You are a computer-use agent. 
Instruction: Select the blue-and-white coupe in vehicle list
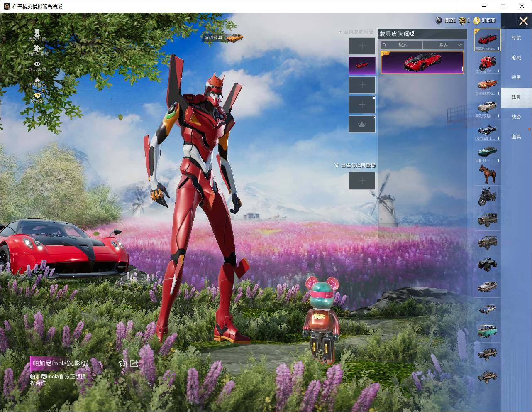tap(487, 309)
